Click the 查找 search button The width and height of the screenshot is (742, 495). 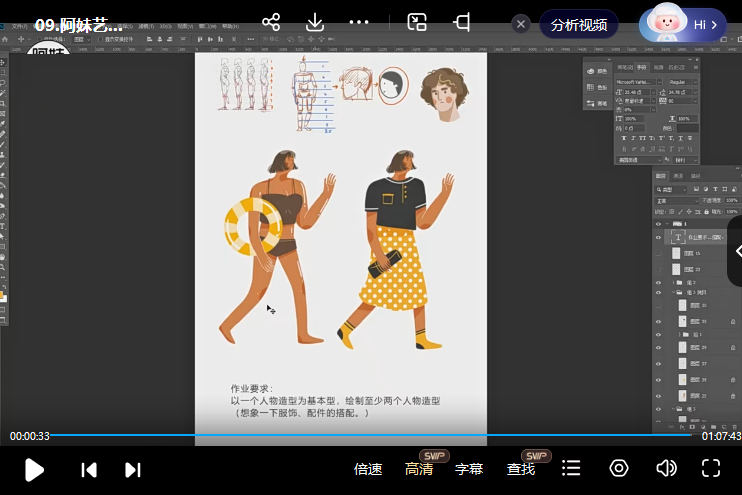click(x=521, y=469)
